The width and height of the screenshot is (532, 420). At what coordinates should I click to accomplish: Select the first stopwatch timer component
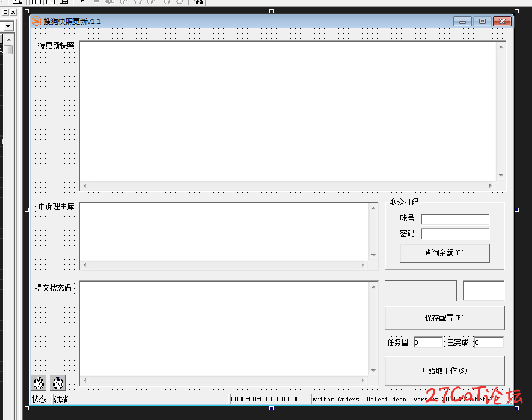[38, 383]
